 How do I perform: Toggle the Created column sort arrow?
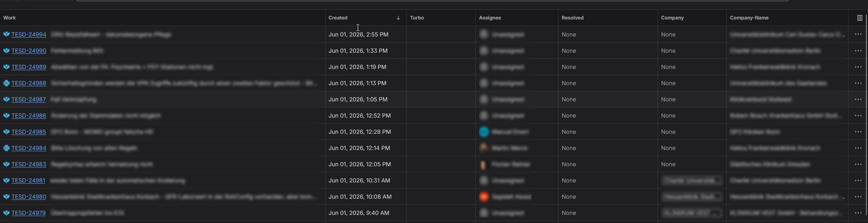point(398,18)
